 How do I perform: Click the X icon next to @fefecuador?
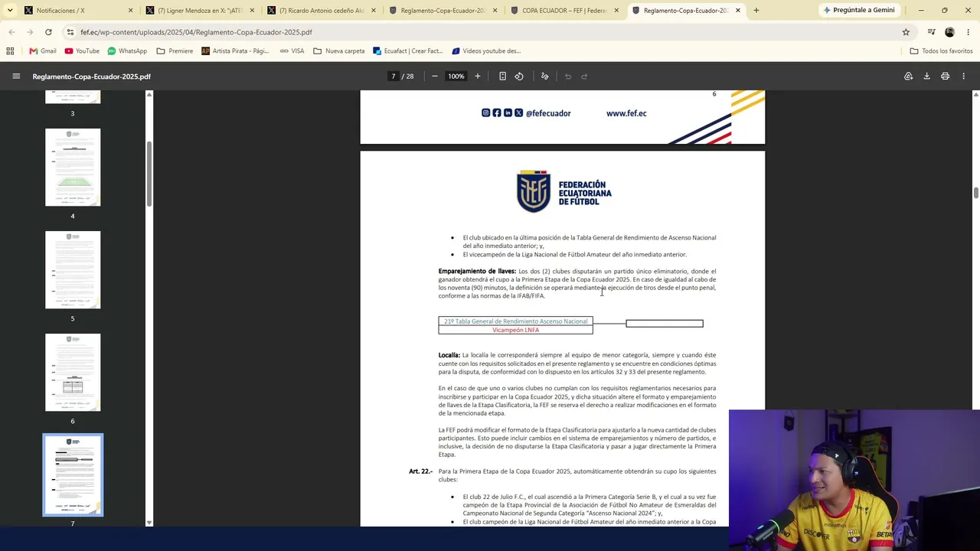(x=518, y=113)
